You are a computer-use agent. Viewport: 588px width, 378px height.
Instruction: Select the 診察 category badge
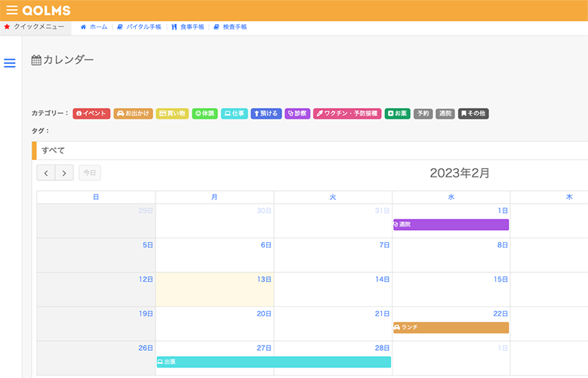point(297,113)
